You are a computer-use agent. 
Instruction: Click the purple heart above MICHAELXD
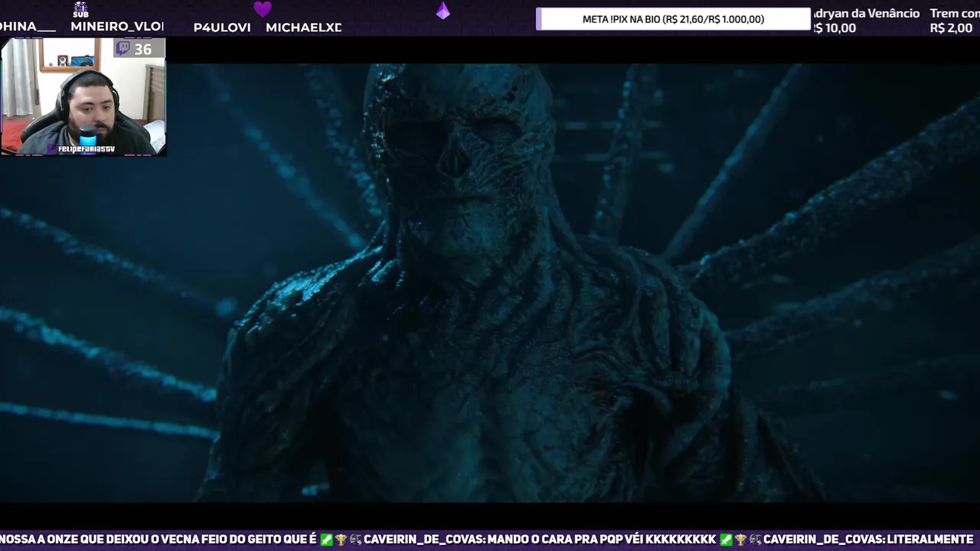pyautogui.click(x=263, y=9)
